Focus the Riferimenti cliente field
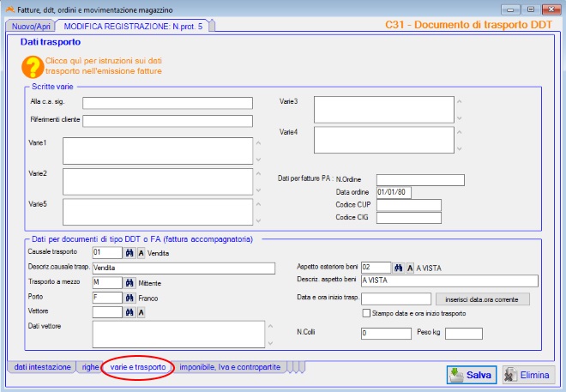Viewport: 566px width, 392px height. (167, 121)
